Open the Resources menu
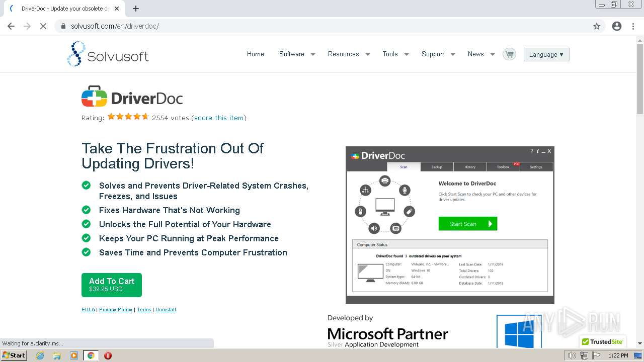Screen dimensions: 644x362 (344, 54)
